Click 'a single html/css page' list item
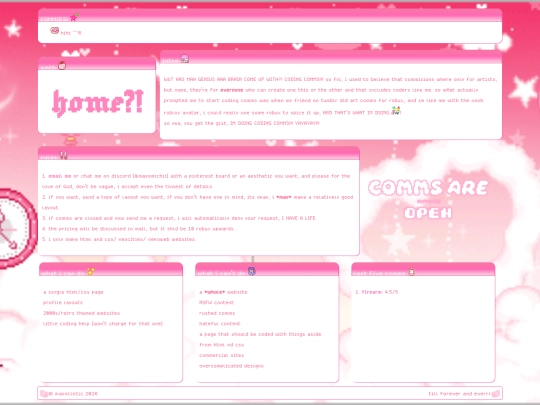Screen dimensions: 540x405 point(73,292)
